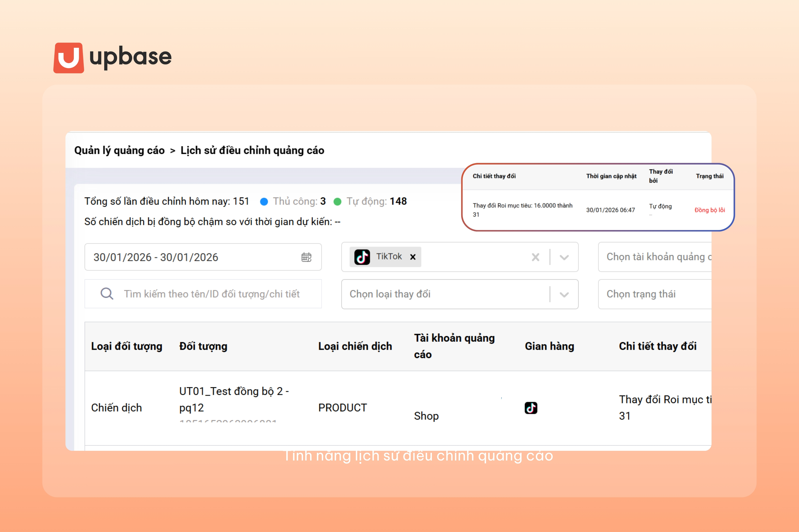Image resolution: width=799 pixels, height=532 pixels.
Task: Click the search magnifier icon
Action: 107,293
